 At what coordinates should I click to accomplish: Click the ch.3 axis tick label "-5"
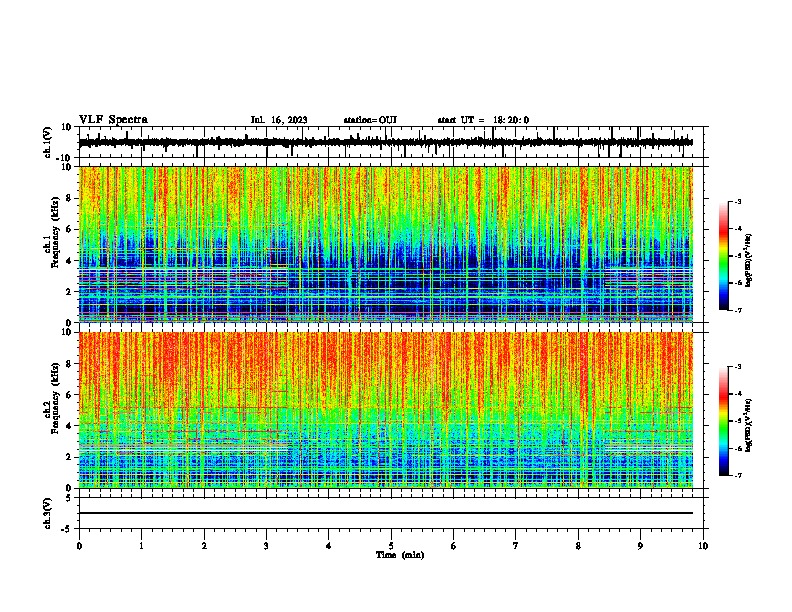point(67,529)
